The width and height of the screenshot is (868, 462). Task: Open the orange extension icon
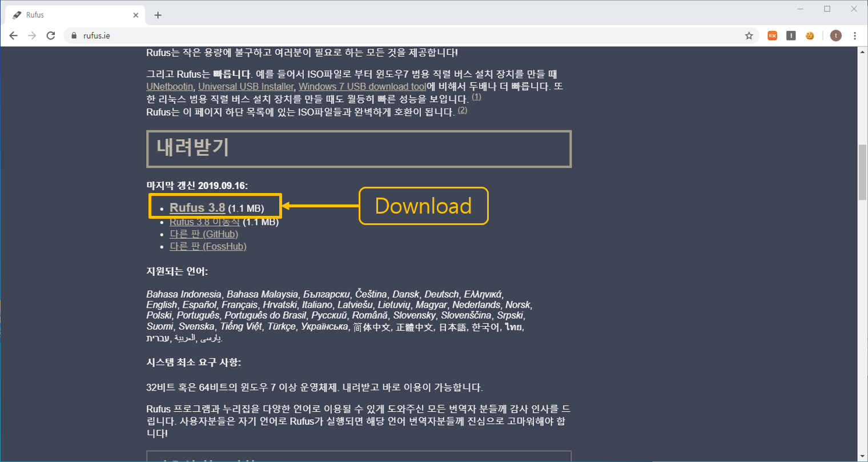pyautogui.click(x=772, y=35)
